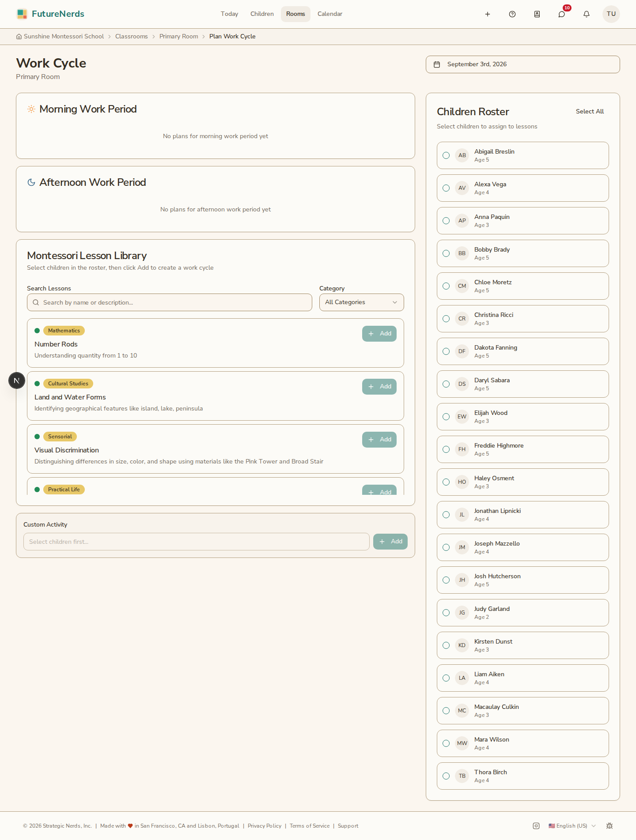Go to the Children tab

pyautogui.click(x=262, y=14)
